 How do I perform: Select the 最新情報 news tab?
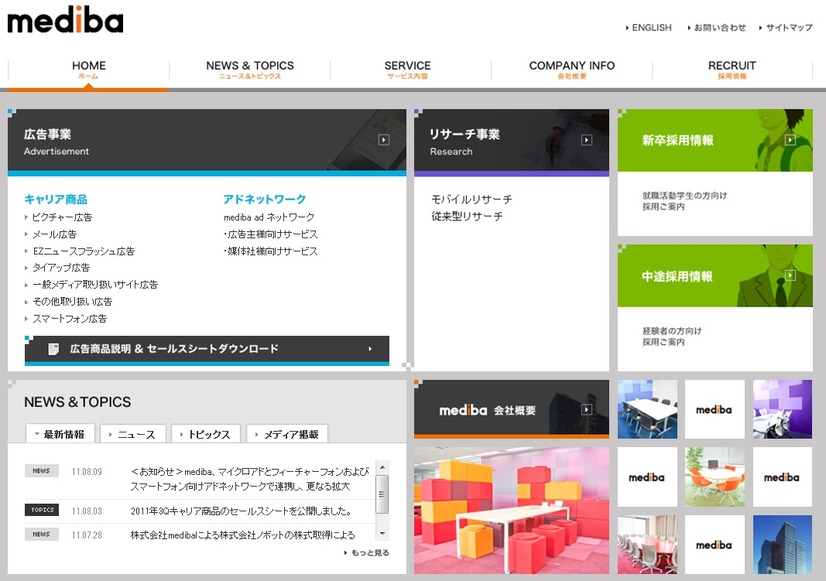60,434
